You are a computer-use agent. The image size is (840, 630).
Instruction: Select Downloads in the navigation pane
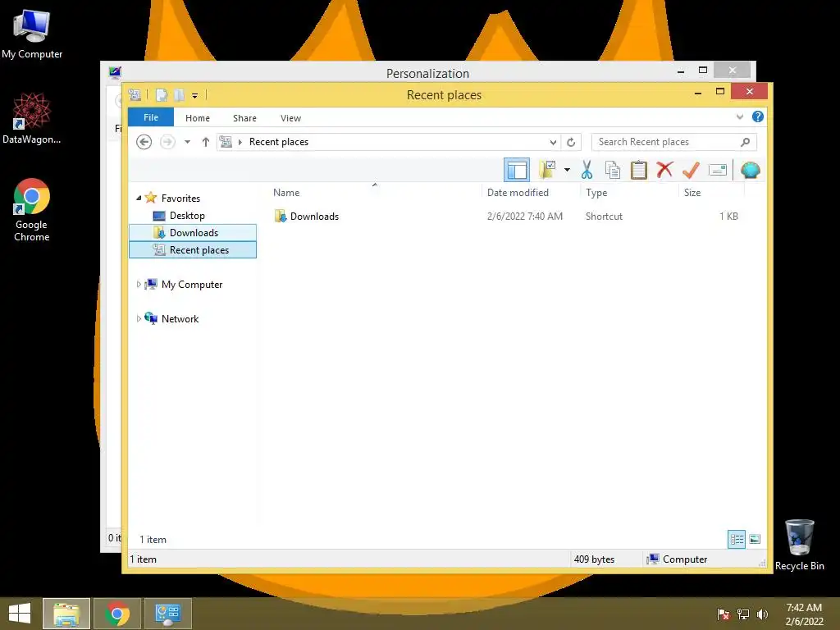click(x=194, y=232)
